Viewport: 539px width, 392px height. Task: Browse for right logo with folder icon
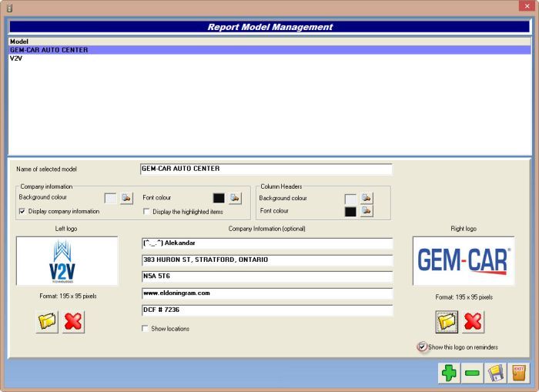[x=447, y=322]
